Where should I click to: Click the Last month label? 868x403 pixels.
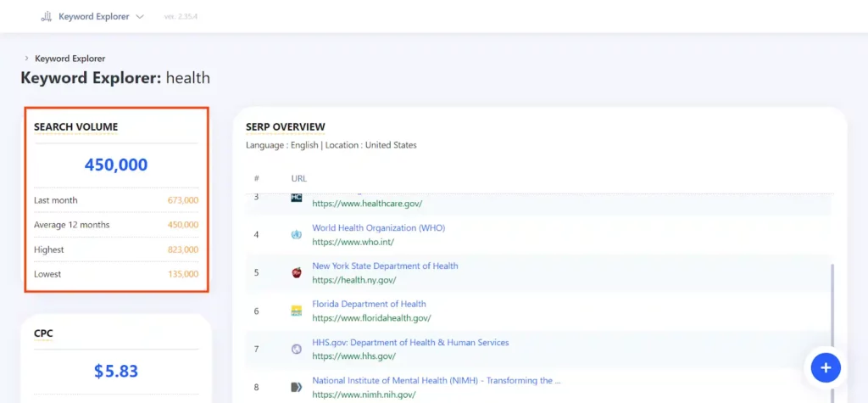click(56, 201)
